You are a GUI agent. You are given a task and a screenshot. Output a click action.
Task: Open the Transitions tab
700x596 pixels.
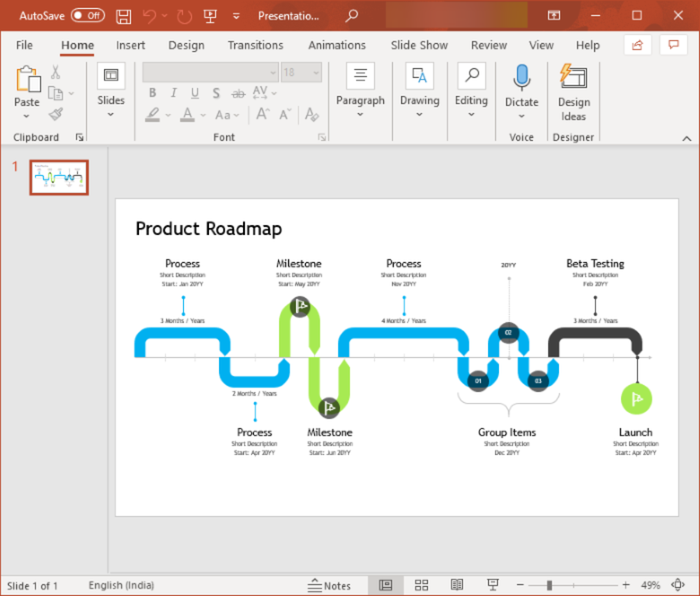pos(255,45)
